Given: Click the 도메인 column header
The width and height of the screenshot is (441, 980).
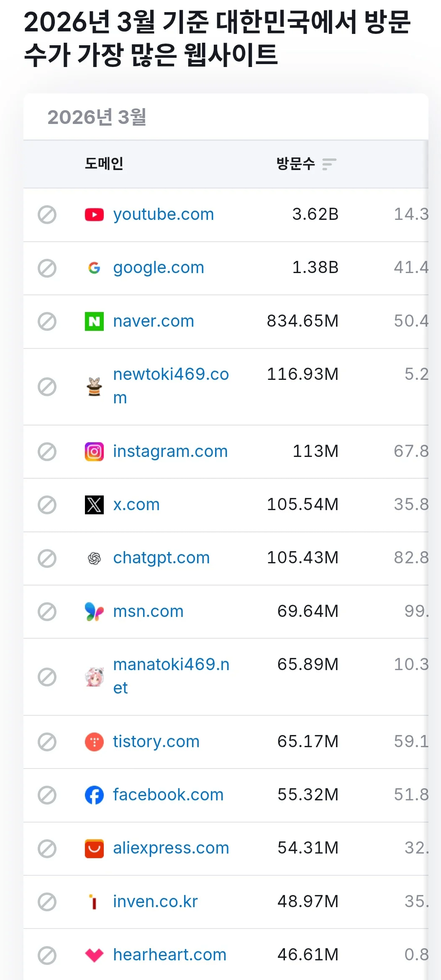Looking at the screenshot, I should (104, 163).
